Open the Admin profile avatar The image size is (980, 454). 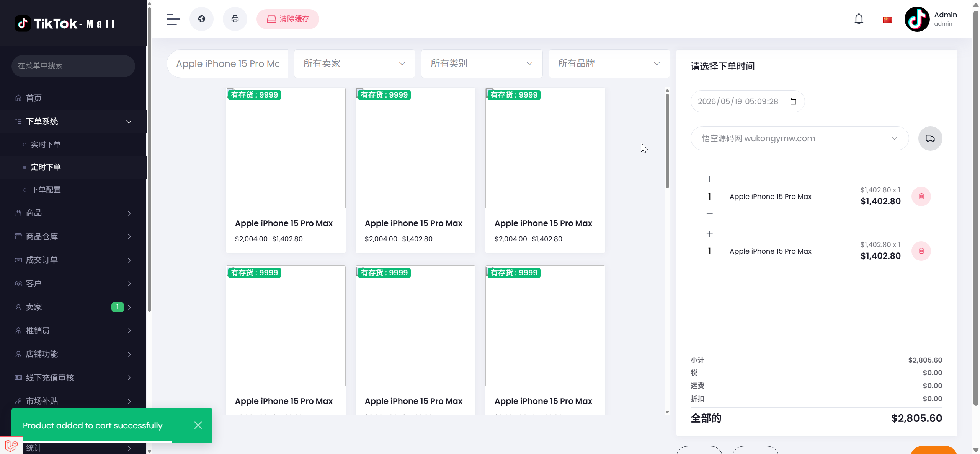pos(917,19)
